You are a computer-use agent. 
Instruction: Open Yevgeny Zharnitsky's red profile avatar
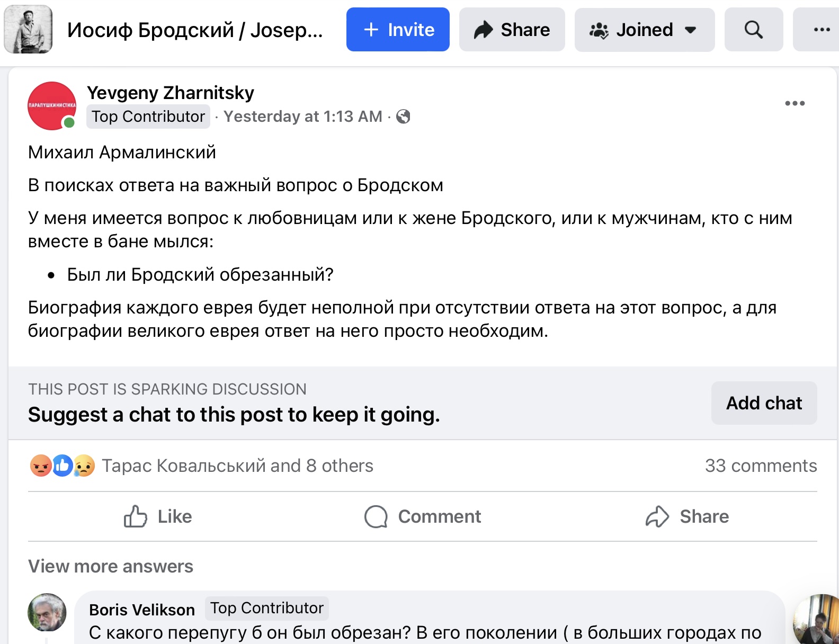(x=52, y=106)
